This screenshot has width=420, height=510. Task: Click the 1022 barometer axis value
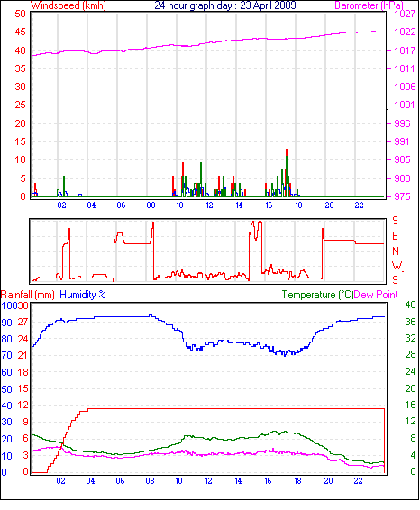pyautogui.click(x=405, y=32)
